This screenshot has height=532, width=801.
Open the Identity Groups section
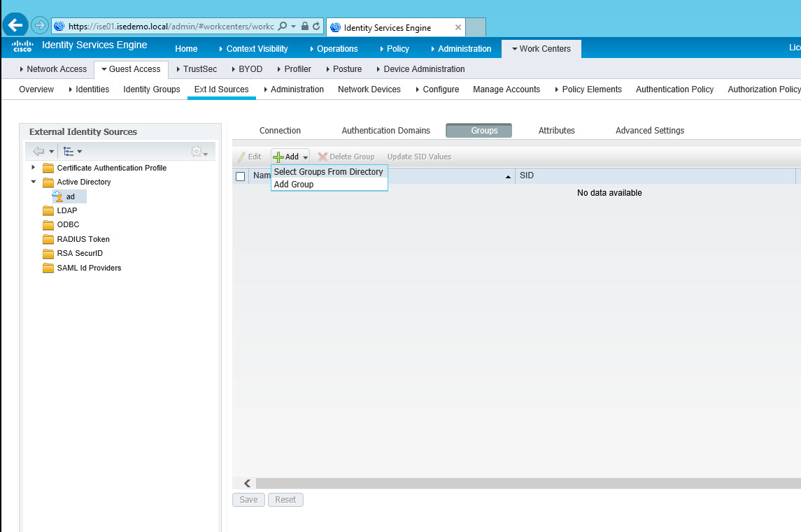click(152, 89)
